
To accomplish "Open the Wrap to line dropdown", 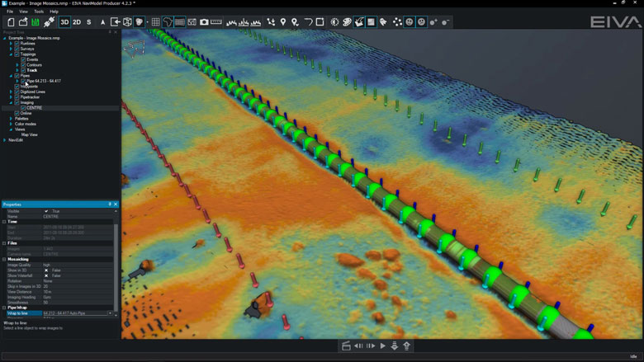I will [110, 313].
